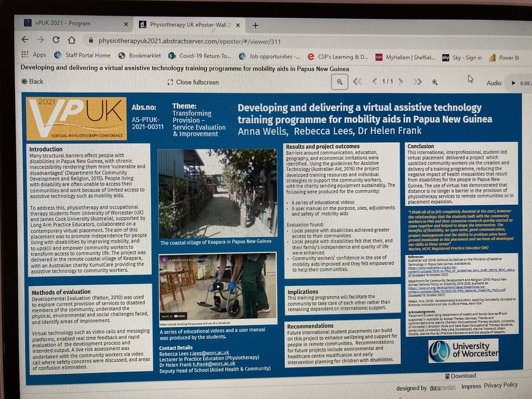The image size is (532, 399).
Task: Click the email h.frank@worc.ac.uk
Action: pos(215,364)
